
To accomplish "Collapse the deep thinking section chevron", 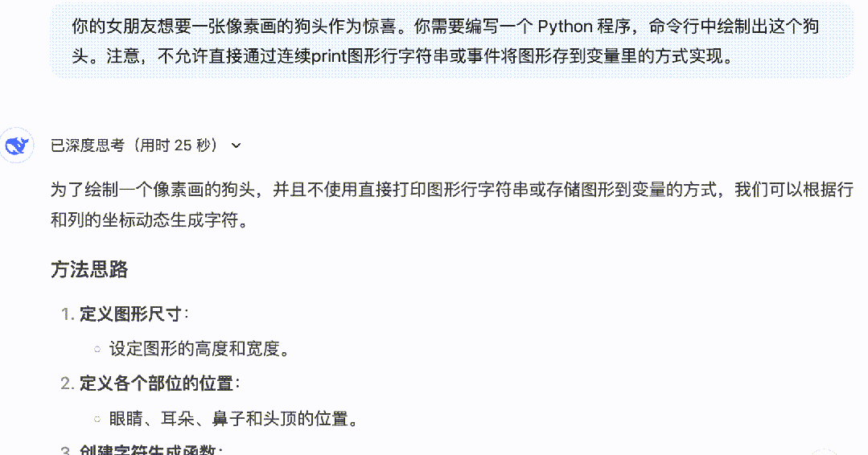I will 237,146.
